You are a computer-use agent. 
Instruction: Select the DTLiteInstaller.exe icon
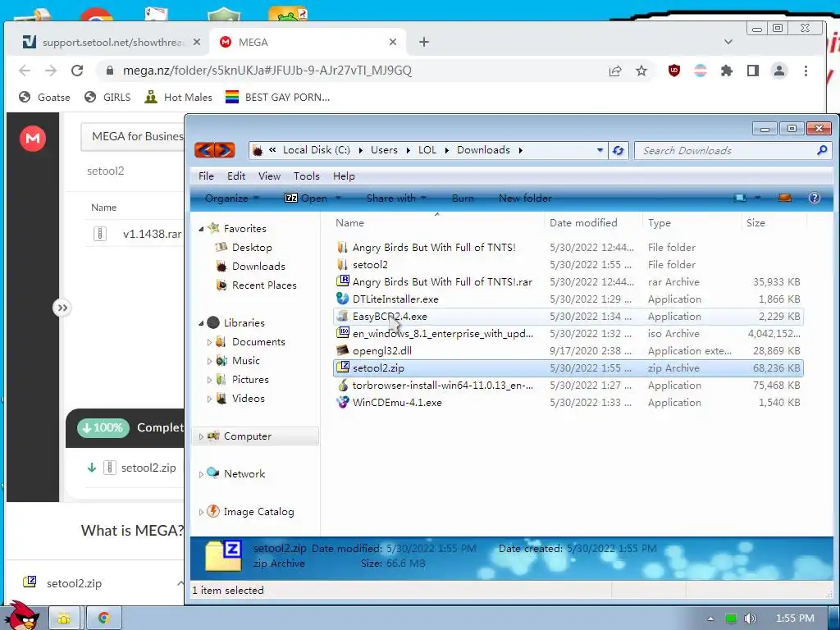click(342, 299)
